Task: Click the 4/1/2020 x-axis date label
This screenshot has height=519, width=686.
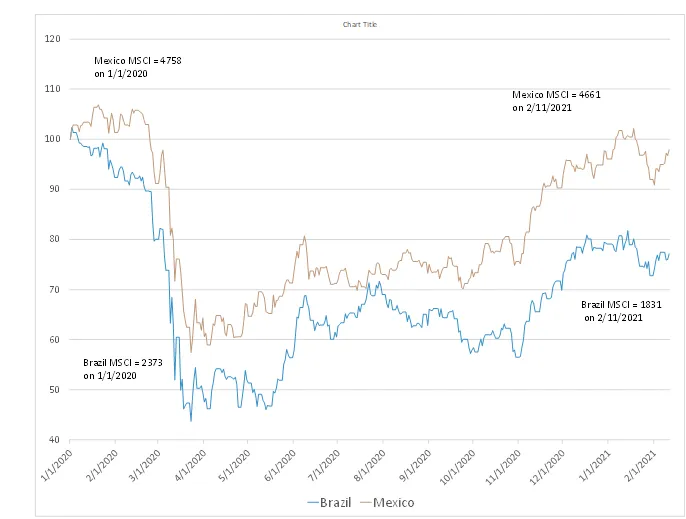Action: [190, 466]
